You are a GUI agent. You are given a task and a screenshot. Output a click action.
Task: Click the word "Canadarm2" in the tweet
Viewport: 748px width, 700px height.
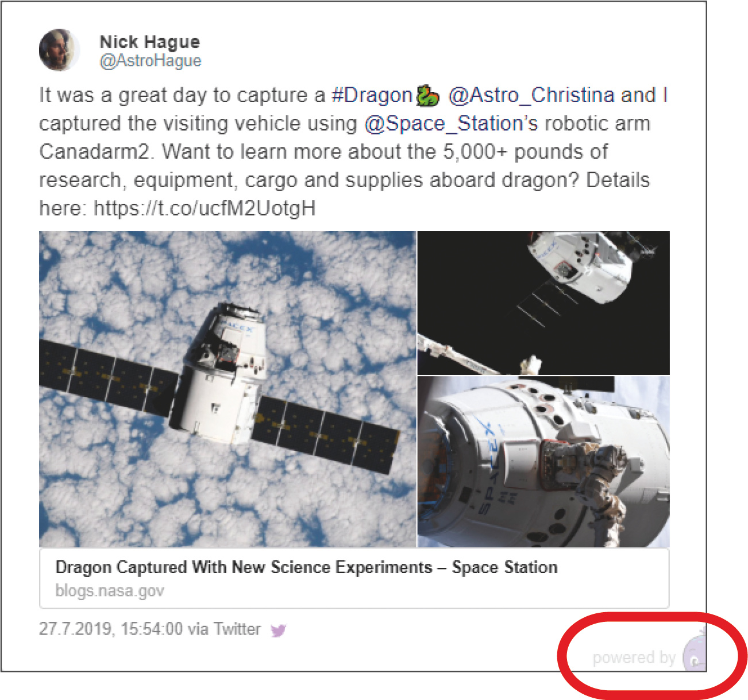pyautogui.click(x=95, y=152)
